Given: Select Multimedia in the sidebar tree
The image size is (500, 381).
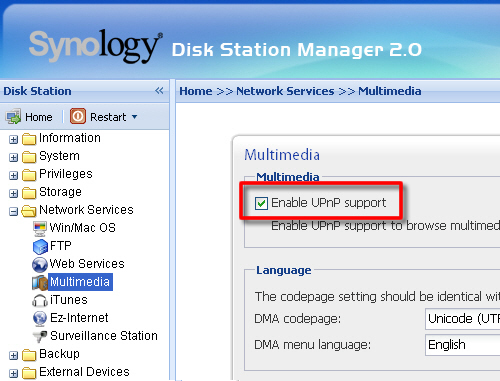Looking at the screenshot, I should [x=80, y=282].
